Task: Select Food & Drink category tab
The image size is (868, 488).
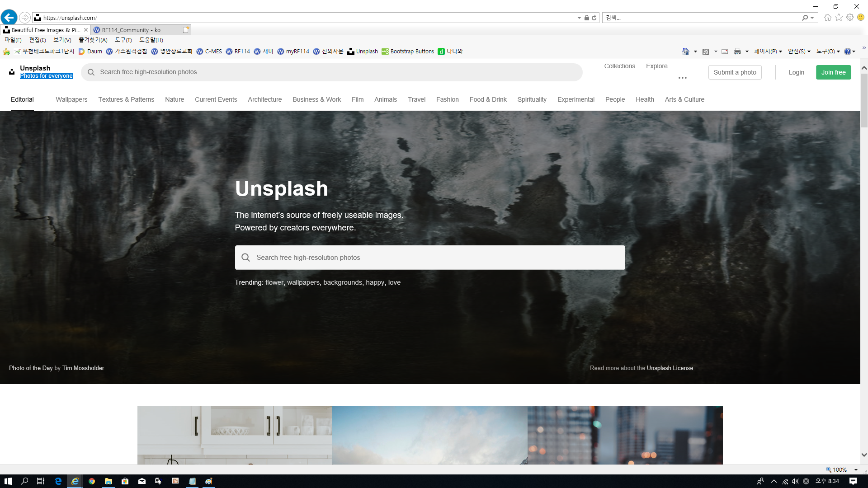Action: (x=488, y=99)
